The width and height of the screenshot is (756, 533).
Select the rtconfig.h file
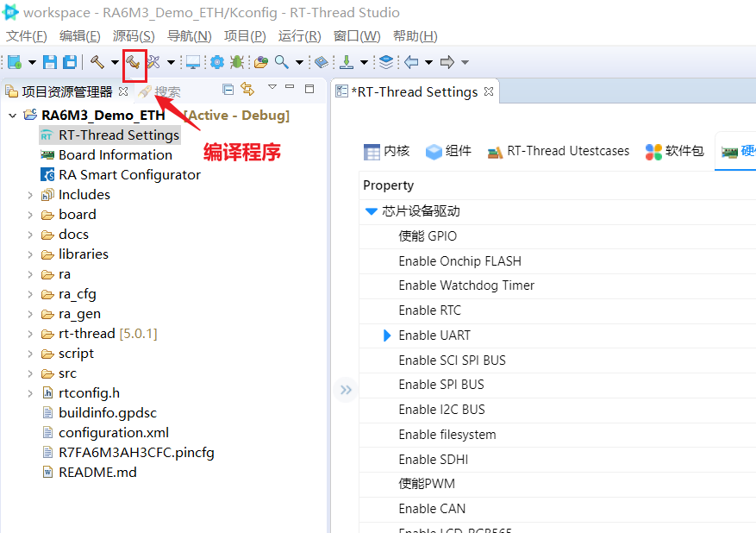81,393
